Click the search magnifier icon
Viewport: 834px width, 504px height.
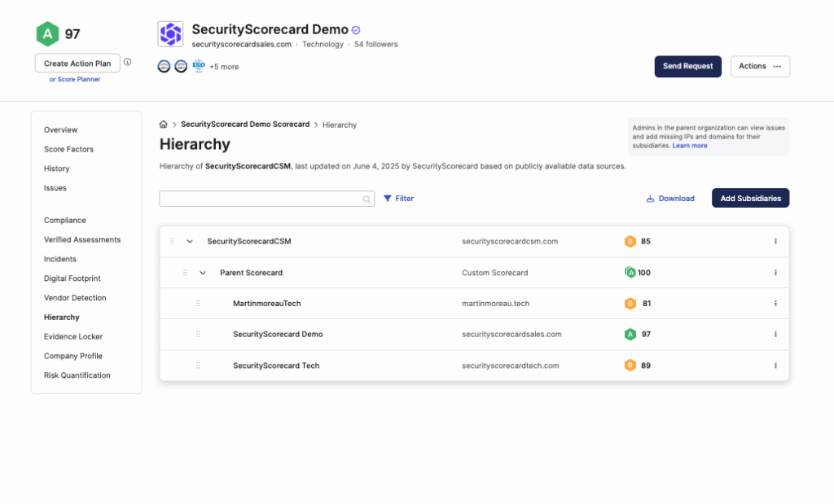pyautogui.click(x=367, y=199)
